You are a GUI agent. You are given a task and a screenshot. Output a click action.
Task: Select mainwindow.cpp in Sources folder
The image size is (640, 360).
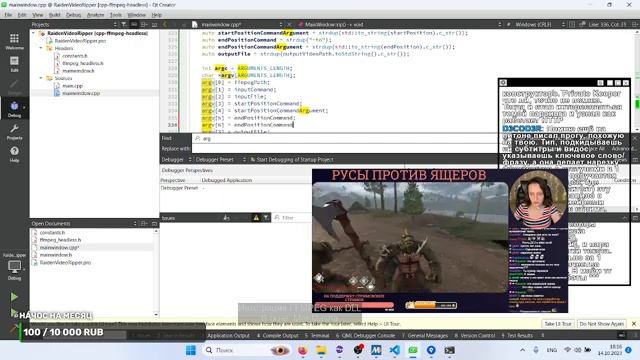point(81,93)
